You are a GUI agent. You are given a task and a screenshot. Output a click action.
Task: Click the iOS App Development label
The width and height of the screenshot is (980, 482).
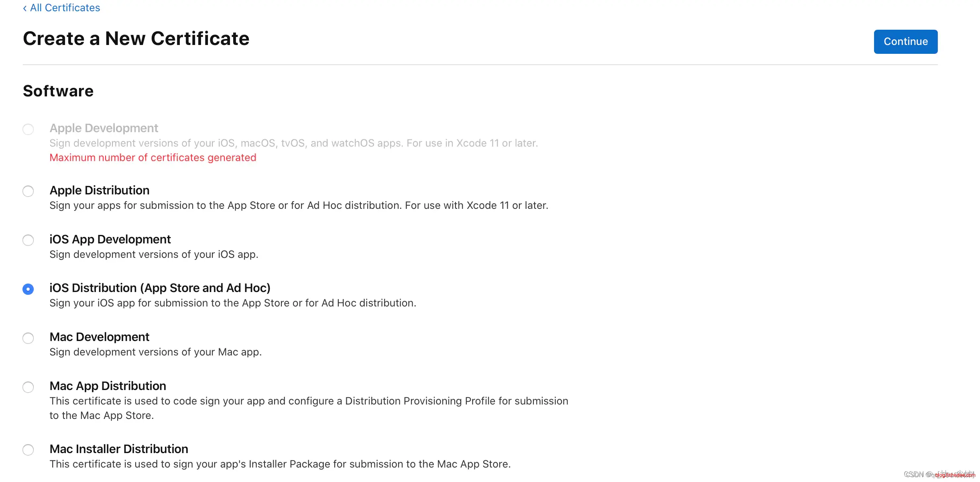(x=110, y=239)
